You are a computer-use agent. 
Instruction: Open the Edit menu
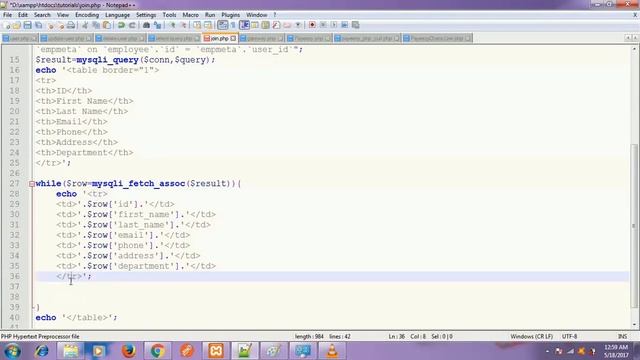(x=23, y=15)
